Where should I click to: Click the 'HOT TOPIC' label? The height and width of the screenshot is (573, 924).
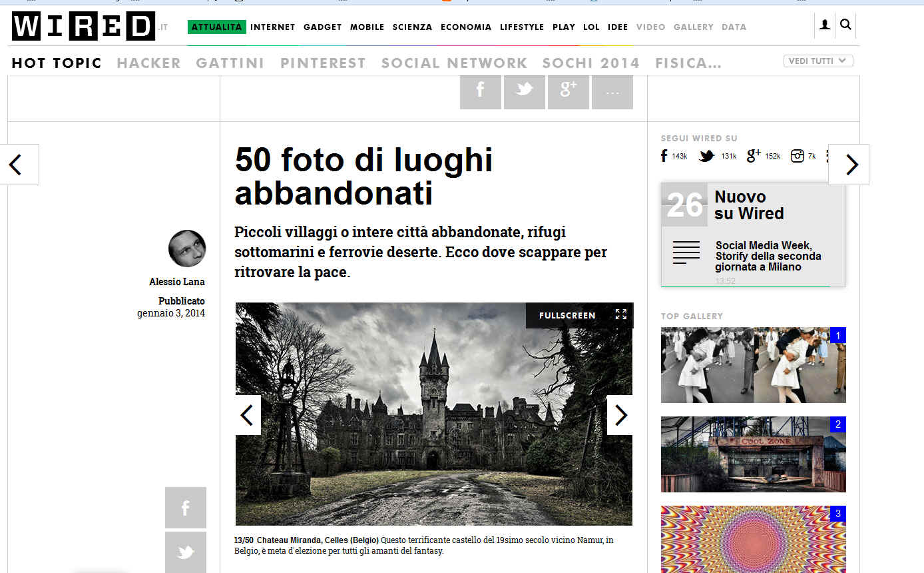click(57, 63)
